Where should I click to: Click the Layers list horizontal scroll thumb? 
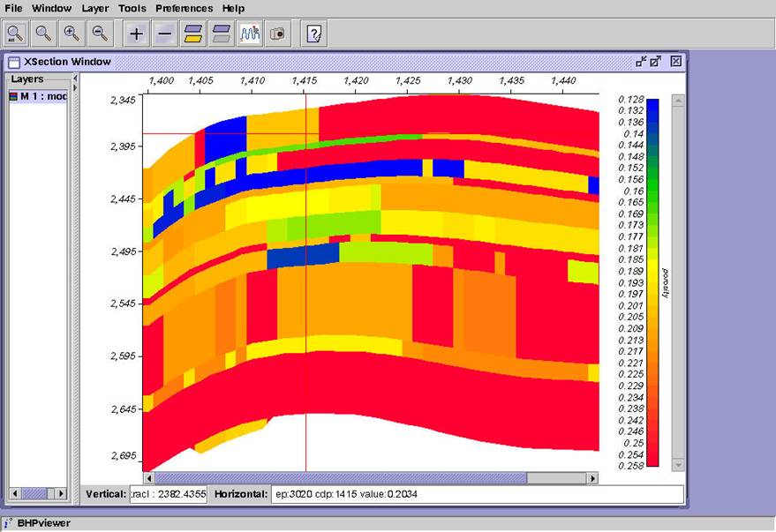coord(34,493)
